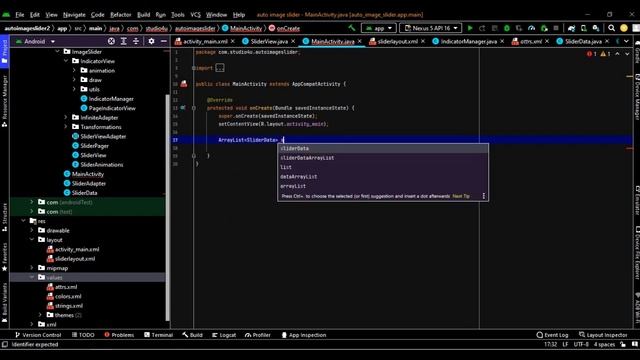640x360 pixels.
Task: Expand the mipmap folder
Action: click(x=32, y=268)
